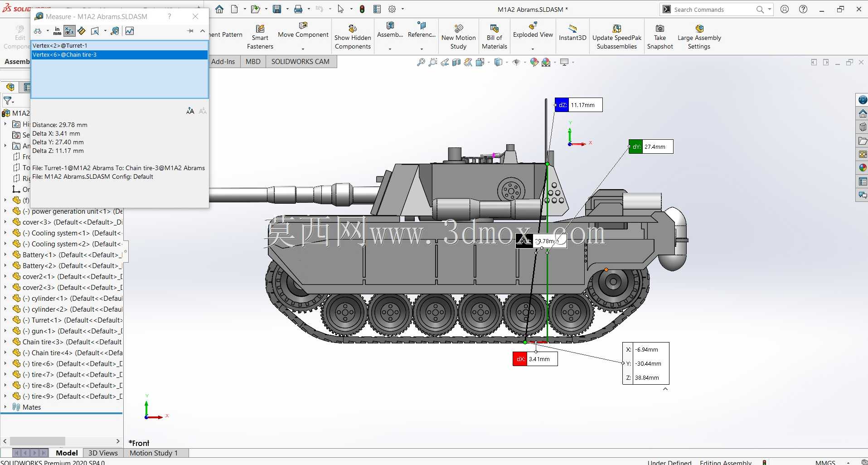
Task: Open help for the Measure dialog
Action: [170, 16]
